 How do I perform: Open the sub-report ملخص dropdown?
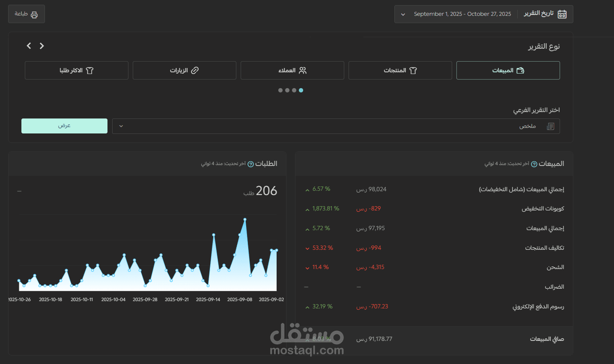pyautogui.click(x=336, y=126)
